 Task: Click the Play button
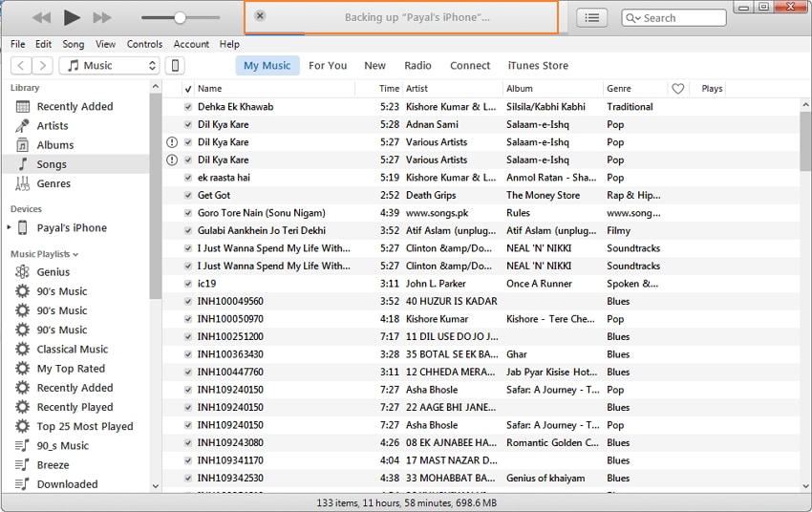72,17
